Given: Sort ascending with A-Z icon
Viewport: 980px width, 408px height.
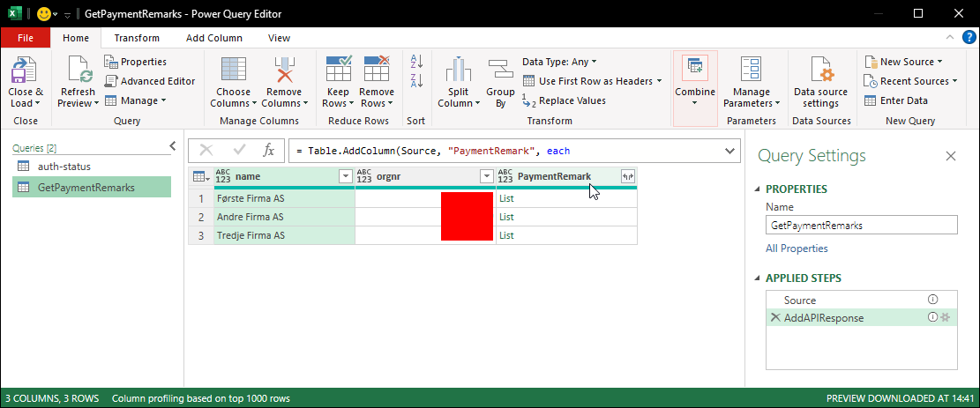Looking at the screenshot, I should tap(416, 61).
